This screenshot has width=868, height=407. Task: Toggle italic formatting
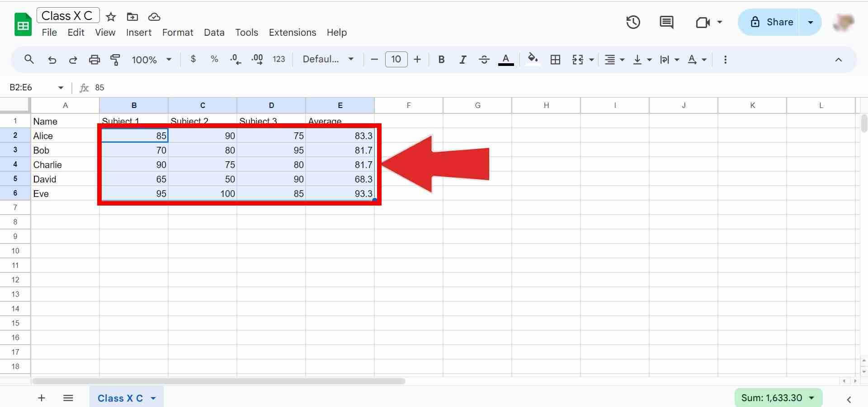pos(462,59)
